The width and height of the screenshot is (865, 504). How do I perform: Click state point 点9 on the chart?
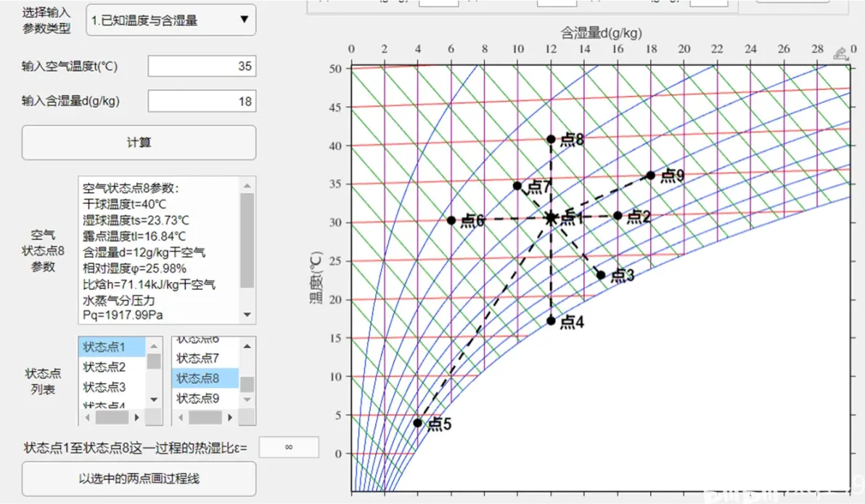coord(650,175)
